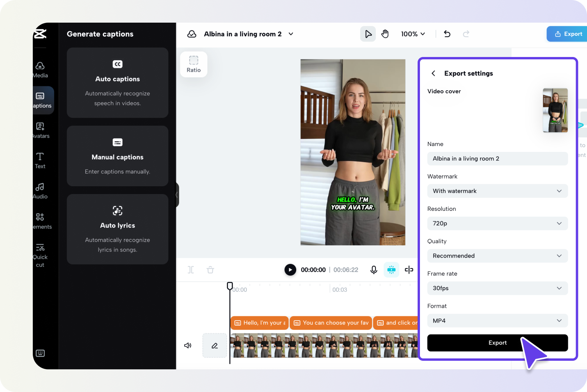
Task: Open keyboard shortcuts icon in sidebar
Action: [x=40, y=353]
